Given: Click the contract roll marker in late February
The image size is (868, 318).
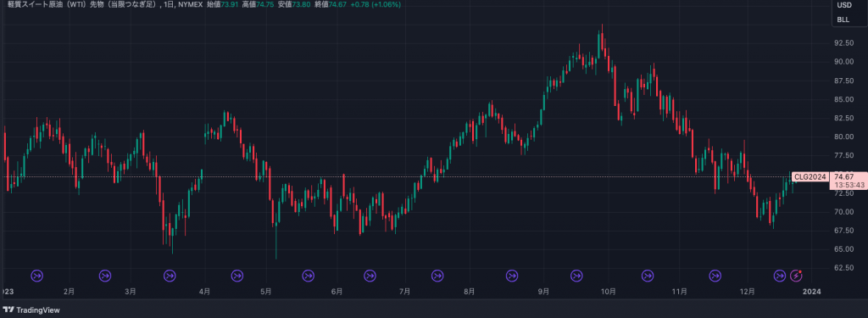Looking at the screenshot, I should tap(105, 276).
